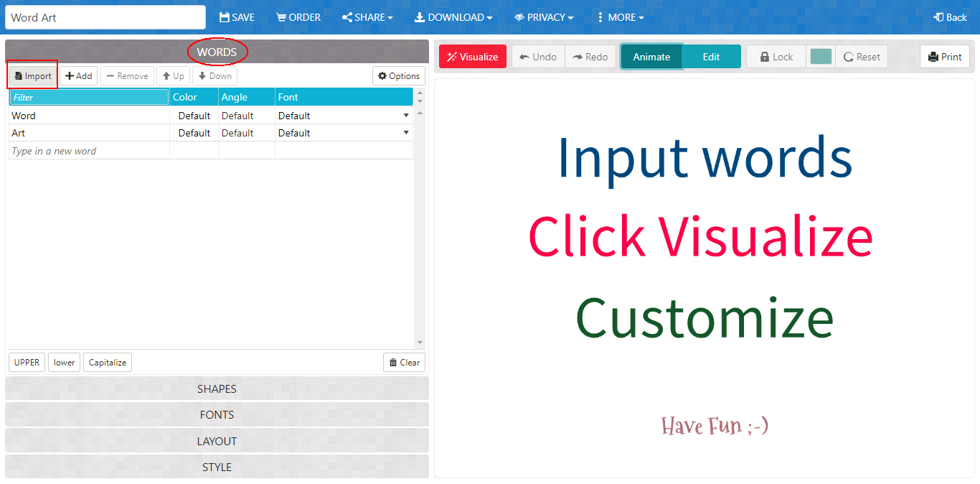Open the ORDER cart option
Viewport: 980px width, 484px height.
tap(298, 17)
